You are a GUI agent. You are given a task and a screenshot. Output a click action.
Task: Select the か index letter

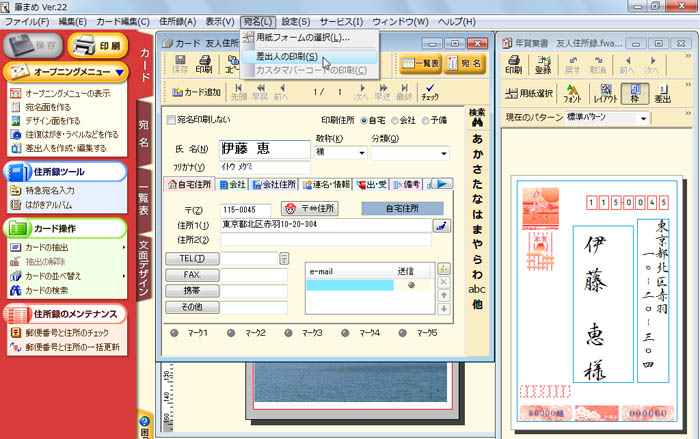pyautogui.click(x=477, y=154)
